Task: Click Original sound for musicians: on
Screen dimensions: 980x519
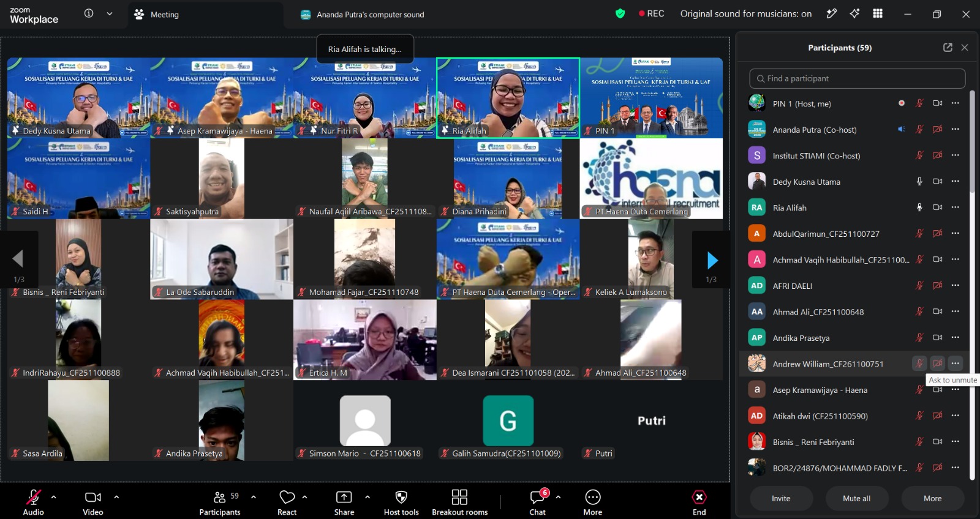Action: pyautogui.click(x=745, y=13)
